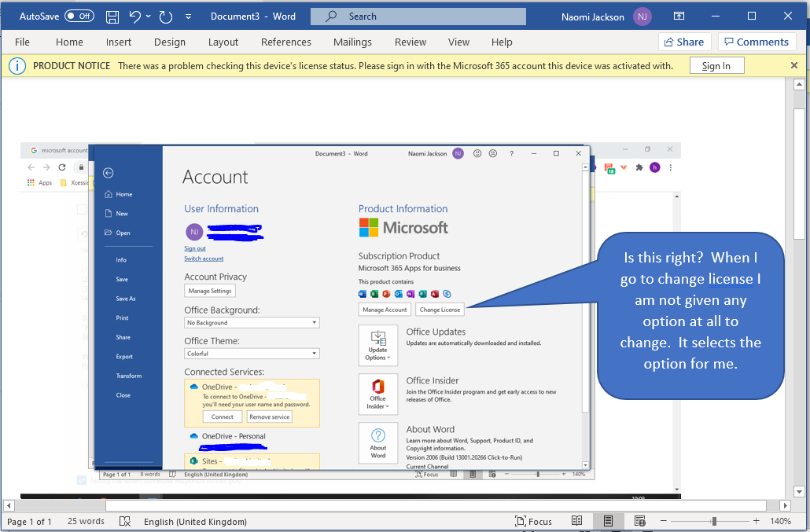Click Word's "English (United Kingdom)" language indicator
This screenshot has width=810, height=532.
[x=195, y=522]
